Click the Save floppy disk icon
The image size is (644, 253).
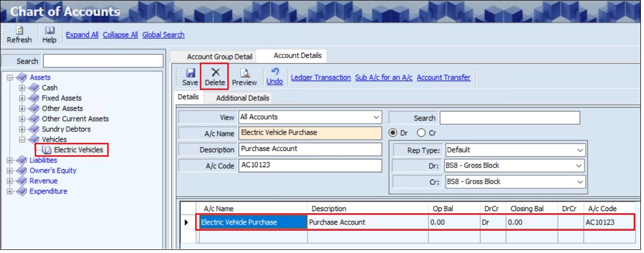(x=190, y=73)
